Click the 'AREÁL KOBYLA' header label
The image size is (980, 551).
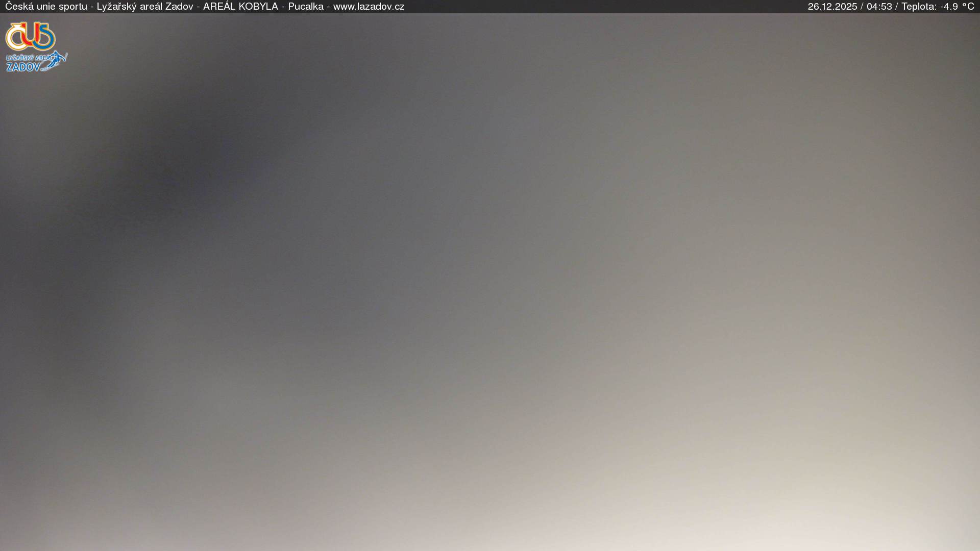click(x=240, y=7)
